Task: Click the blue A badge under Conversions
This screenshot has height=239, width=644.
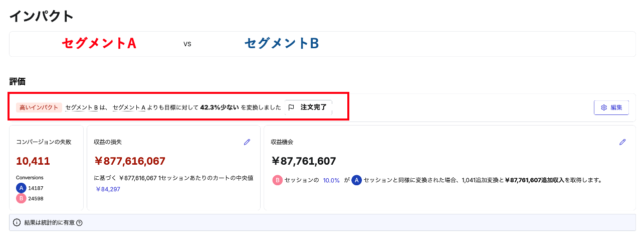Action: tap(21, 188)
